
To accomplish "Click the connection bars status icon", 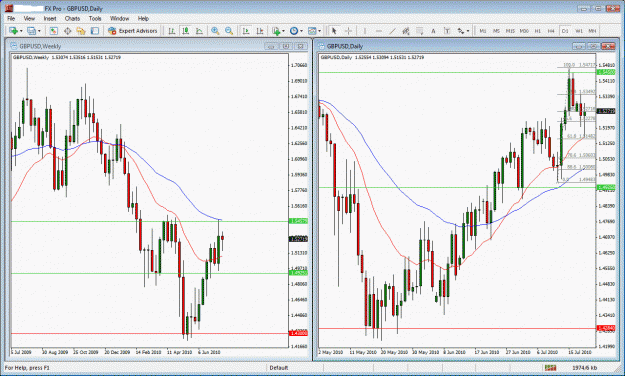I will pyautogui.click(x=550, y=367).
